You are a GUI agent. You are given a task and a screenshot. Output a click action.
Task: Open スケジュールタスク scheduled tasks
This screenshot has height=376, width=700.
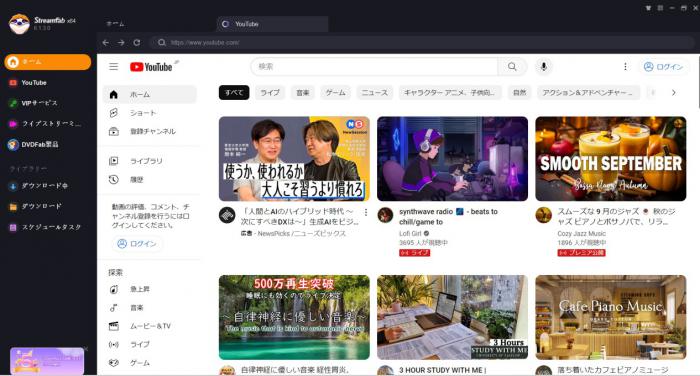pyautogui.click(x=48, y=227)
